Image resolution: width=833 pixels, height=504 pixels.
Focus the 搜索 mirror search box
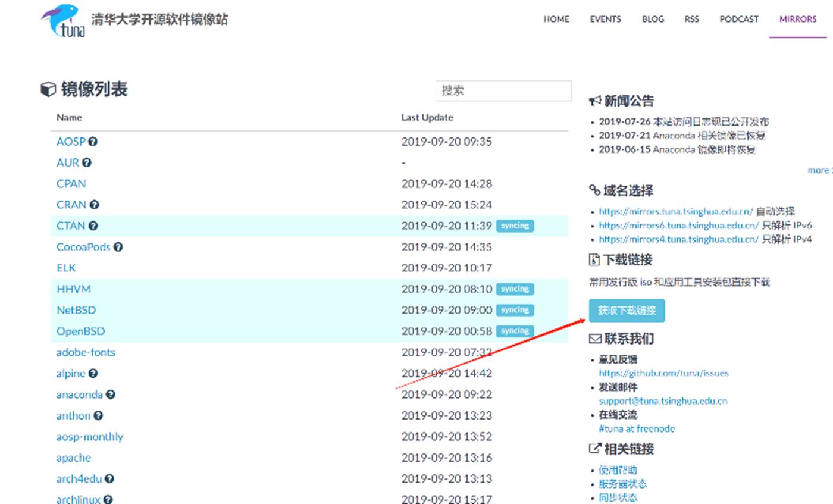point(503,90)
